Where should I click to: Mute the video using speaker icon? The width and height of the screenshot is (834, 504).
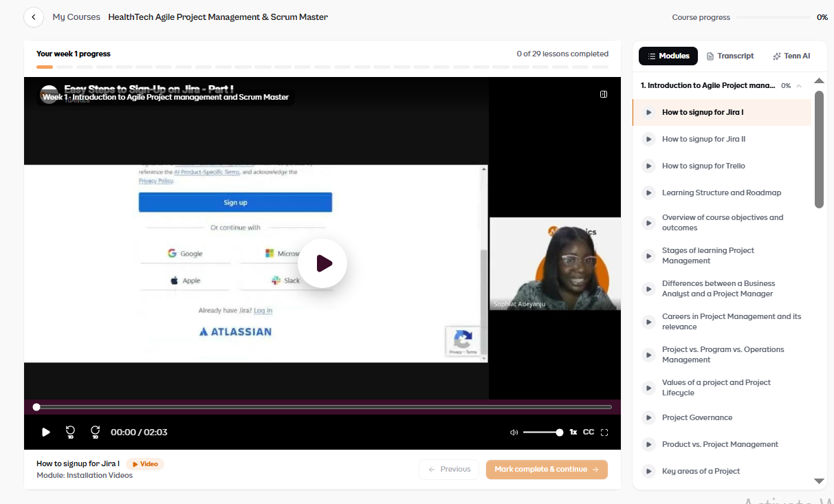514,432
